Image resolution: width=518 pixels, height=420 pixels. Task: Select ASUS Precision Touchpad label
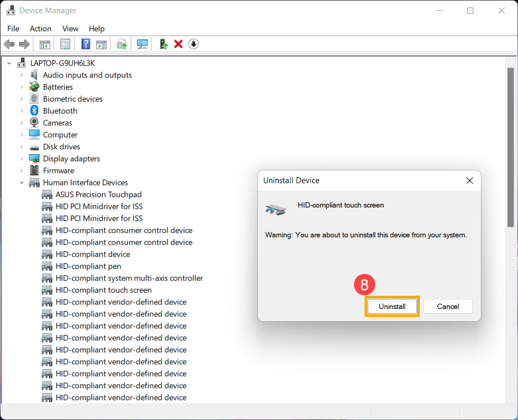coord(98,195)
